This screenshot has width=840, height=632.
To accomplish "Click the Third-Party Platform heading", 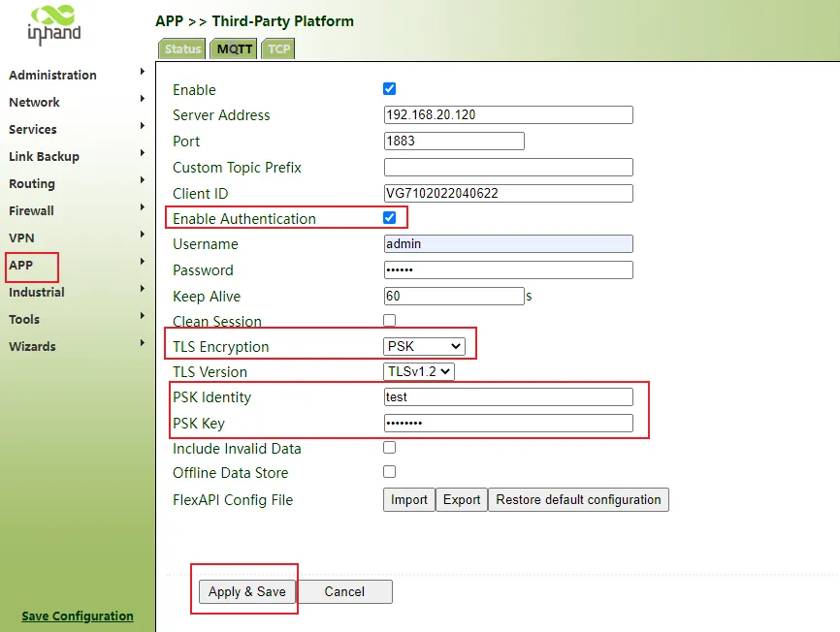I will [x=283, y=21].
